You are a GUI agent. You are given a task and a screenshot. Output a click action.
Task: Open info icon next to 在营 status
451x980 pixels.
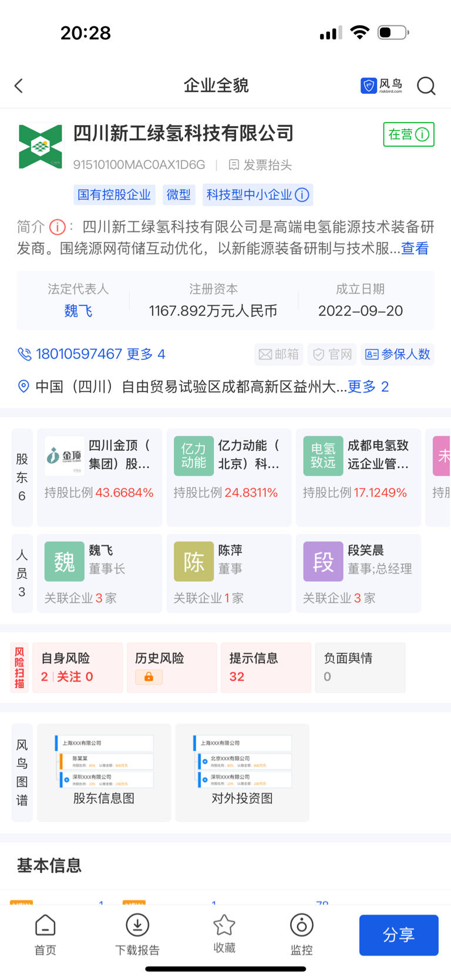[422, 134]
